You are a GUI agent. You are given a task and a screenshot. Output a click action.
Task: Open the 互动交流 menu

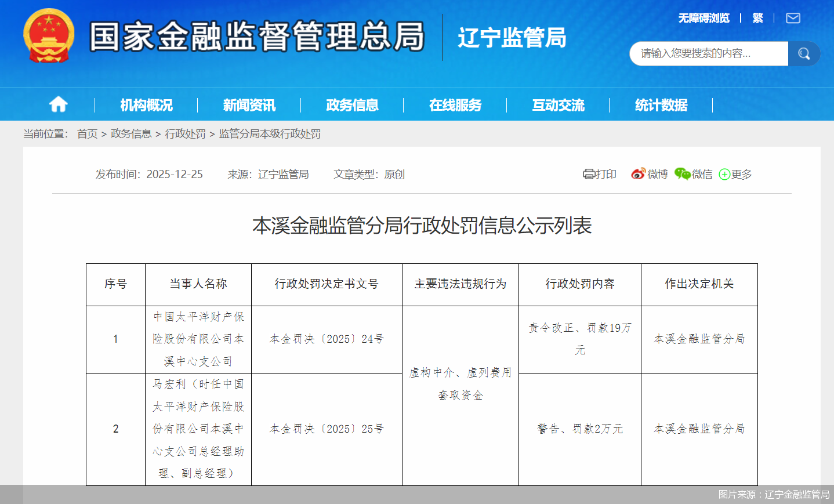point(558,105)
